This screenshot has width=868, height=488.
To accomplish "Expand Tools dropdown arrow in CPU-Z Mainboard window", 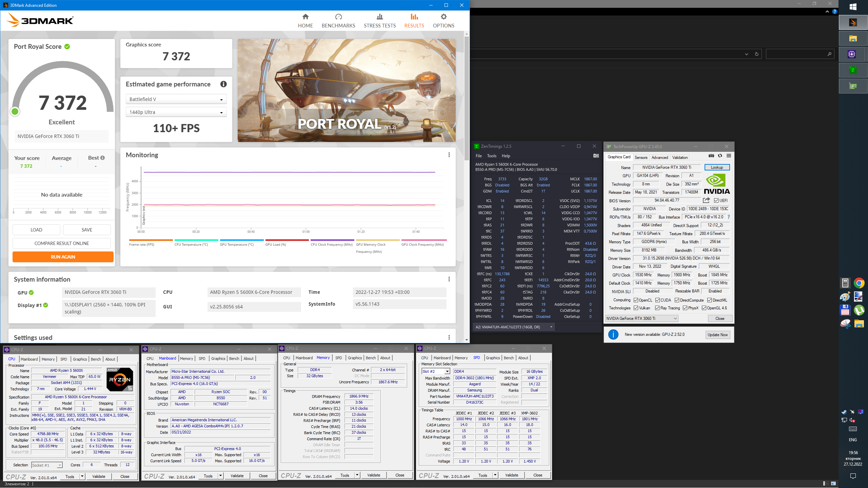I will pyautogui.click(x=220, y=476).
